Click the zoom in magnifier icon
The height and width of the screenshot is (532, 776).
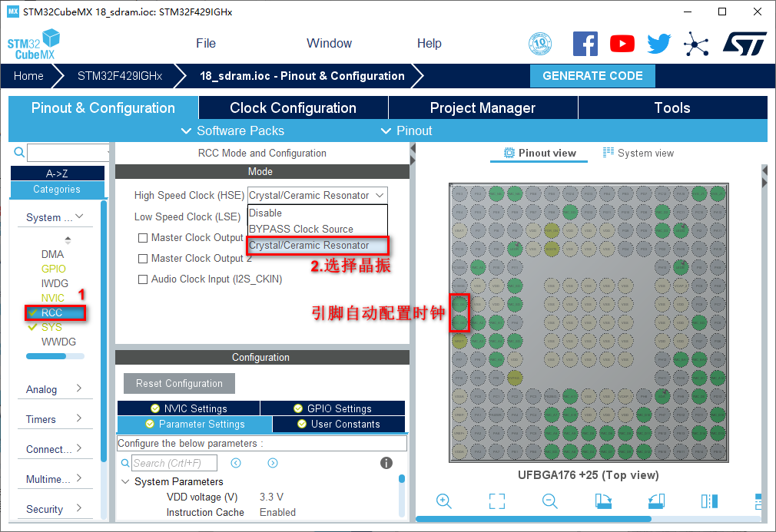[443, 501]
